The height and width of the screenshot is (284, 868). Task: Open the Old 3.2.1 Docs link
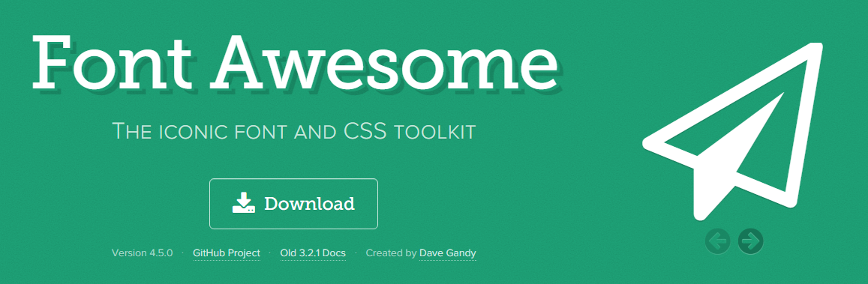pos(313,253)
